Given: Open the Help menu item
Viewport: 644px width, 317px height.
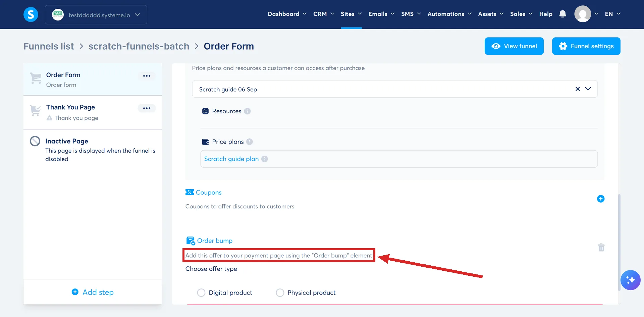Looking at the screenshot, I should (546, 14).
